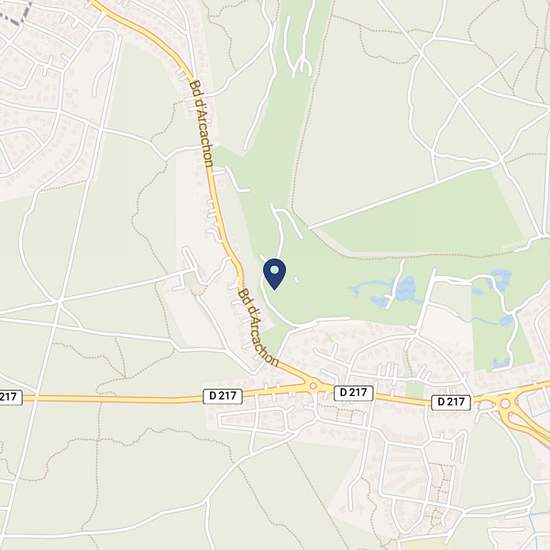Click the D 217 road segment between the two western badges
The height and width of the screenshot is (550, 550).
coord(112,399)
